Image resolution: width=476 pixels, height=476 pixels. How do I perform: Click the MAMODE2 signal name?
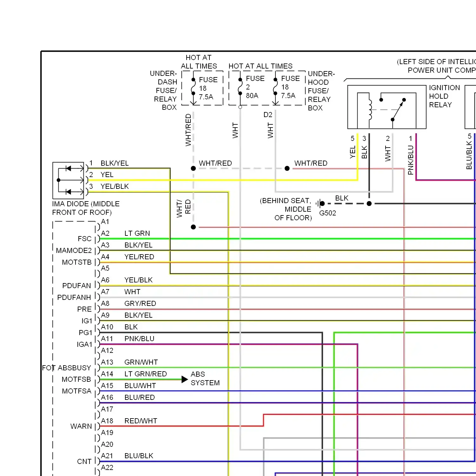[74, 250]
